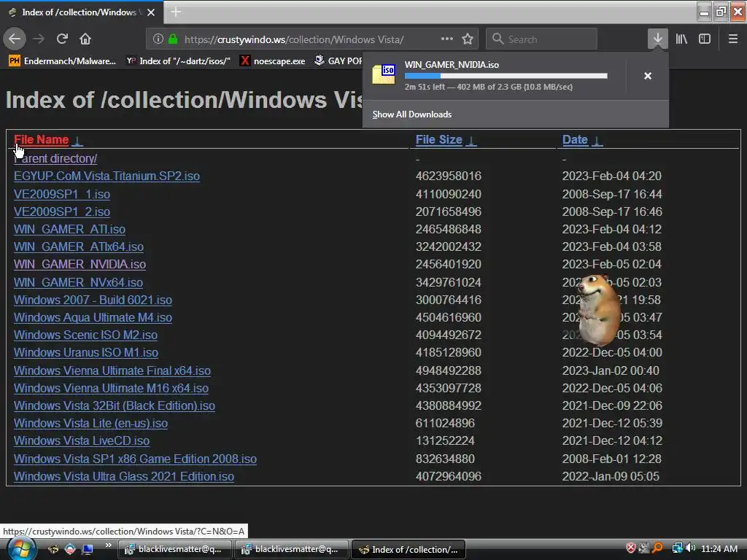Switch to second blacklivesmatter@q... taskbar window
Screen dimensions: 747x560
click(x=291, y=549)
